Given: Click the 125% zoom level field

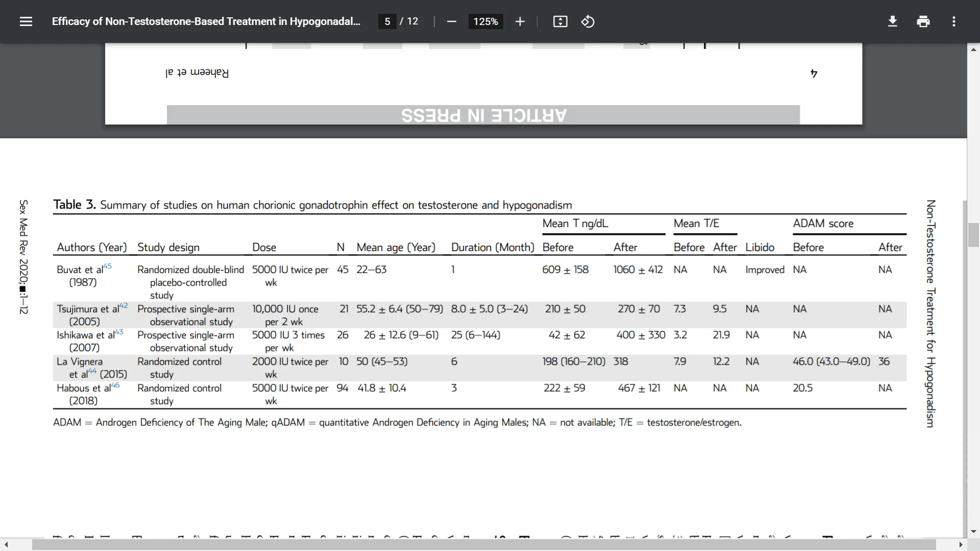Looking at the screenshot, I should [x=485, y=21].
